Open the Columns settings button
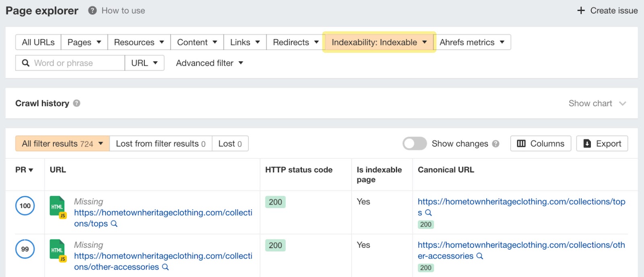The image size is (644, 277). (x=540, y=144)
